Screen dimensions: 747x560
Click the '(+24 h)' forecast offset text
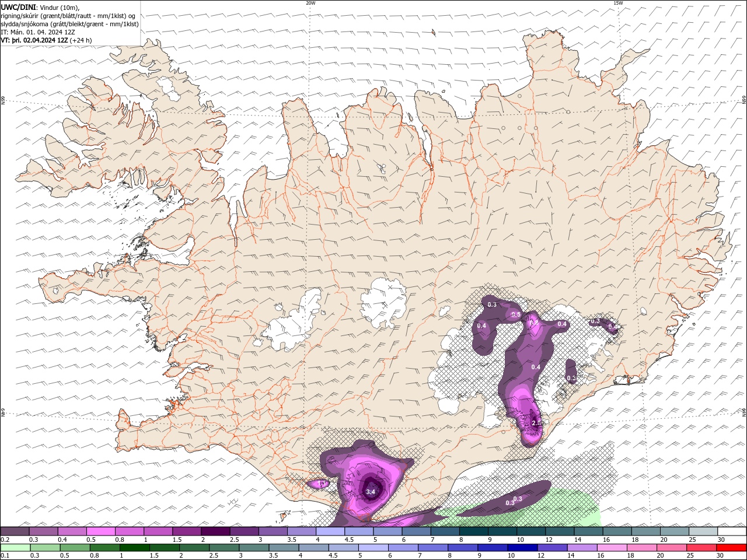point(81,40)
